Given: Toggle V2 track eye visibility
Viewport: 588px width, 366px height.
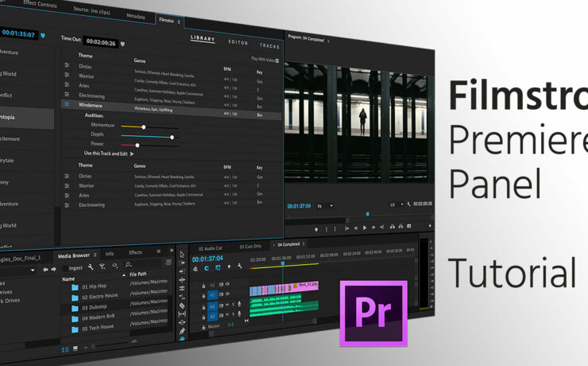Looking at the screenshot, I should [x=227, y=284].
